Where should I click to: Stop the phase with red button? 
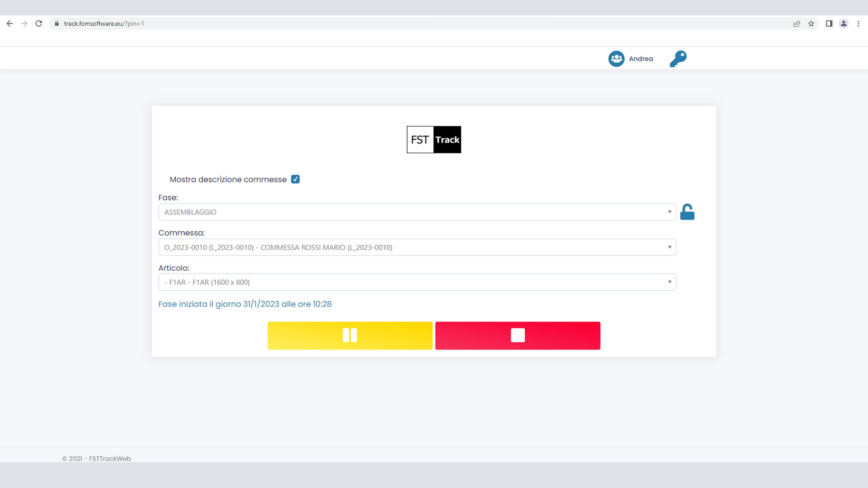pyautogui.click(x=518, y=335)
